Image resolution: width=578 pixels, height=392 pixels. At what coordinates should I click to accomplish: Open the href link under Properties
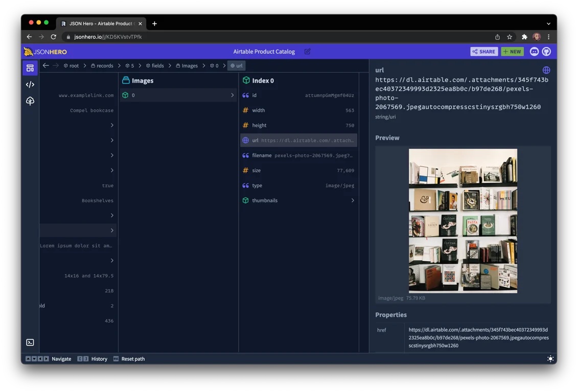click(x=478, y=337)
